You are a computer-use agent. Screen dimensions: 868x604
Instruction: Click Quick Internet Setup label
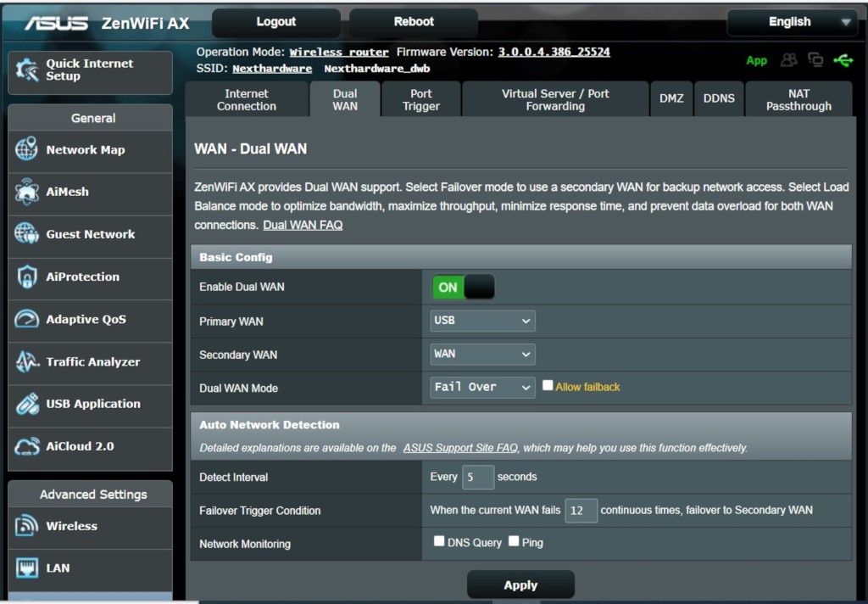click(x=90, y=70)
